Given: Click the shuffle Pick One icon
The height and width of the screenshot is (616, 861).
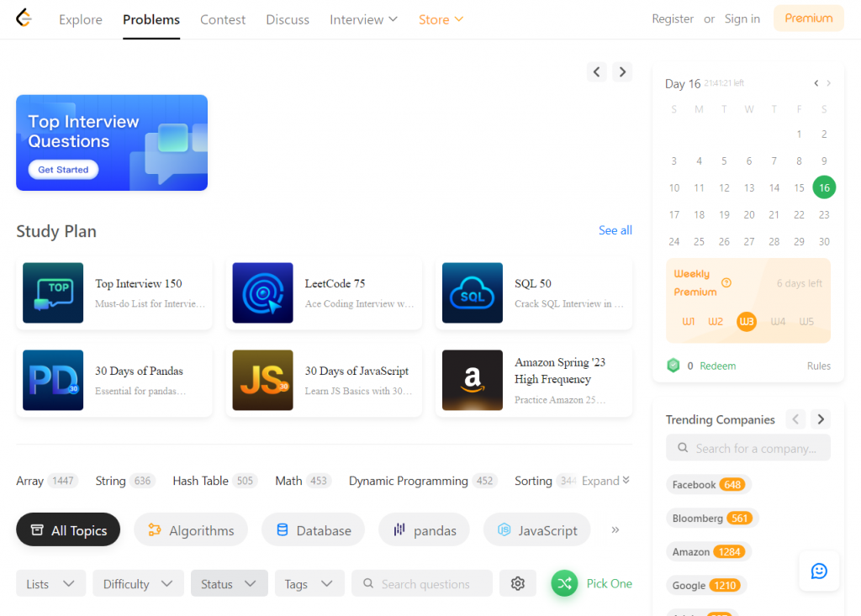Looking at the screenshot, I should [x=564, y=583].
